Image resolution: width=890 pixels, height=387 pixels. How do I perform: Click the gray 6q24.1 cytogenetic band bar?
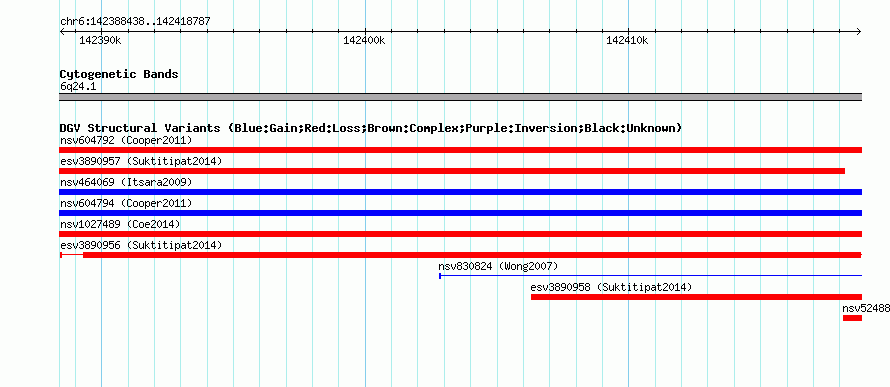[460, 97]
